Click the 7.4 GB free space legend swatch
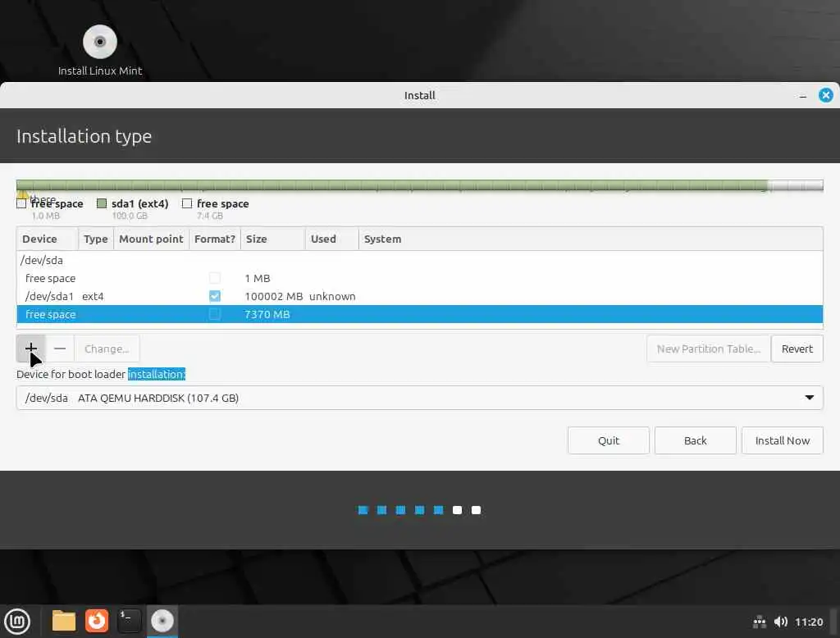 point(187,203)
